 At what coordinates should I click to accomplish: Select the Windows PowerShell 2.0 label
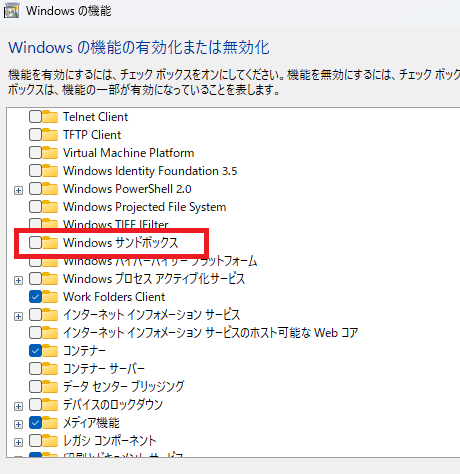(x=127, y=189)
